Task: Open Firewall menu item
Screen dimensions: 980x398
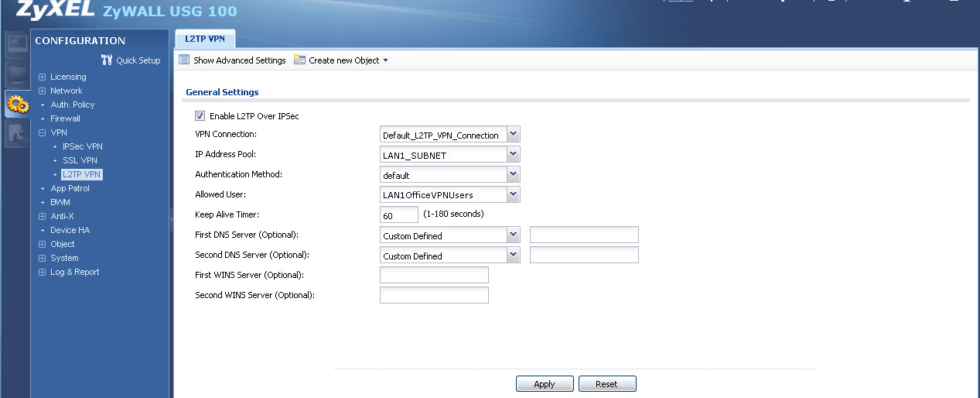Action: point(65,118)
